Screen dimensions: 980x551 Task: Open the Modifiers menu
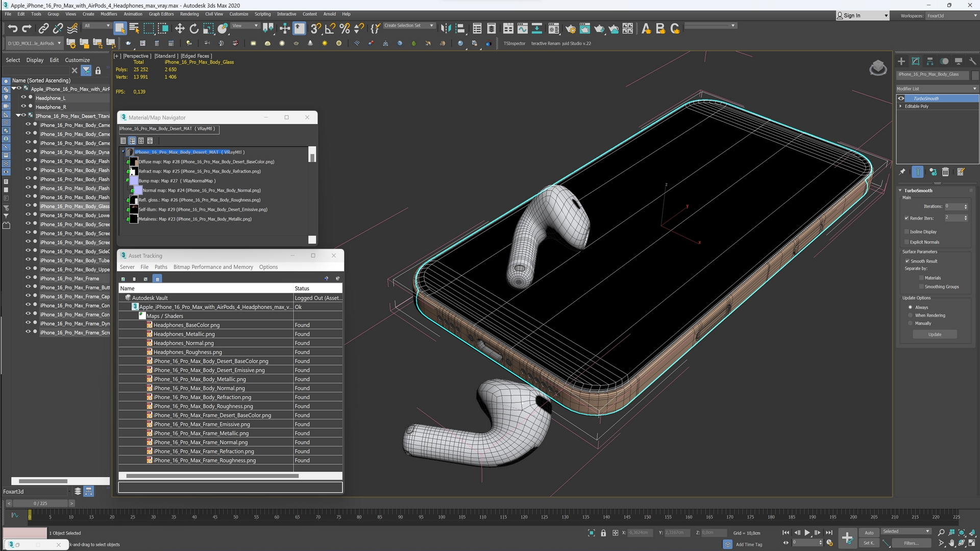[x=109, y=14]
